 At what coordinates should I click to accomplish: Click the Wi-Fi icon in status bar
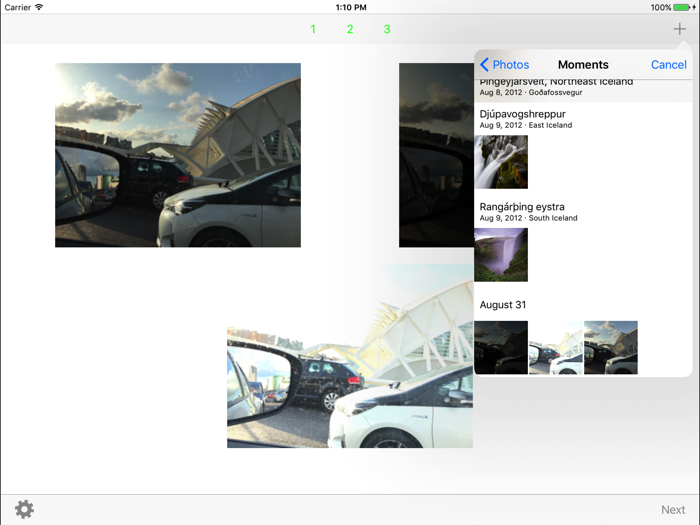[39, 7]
